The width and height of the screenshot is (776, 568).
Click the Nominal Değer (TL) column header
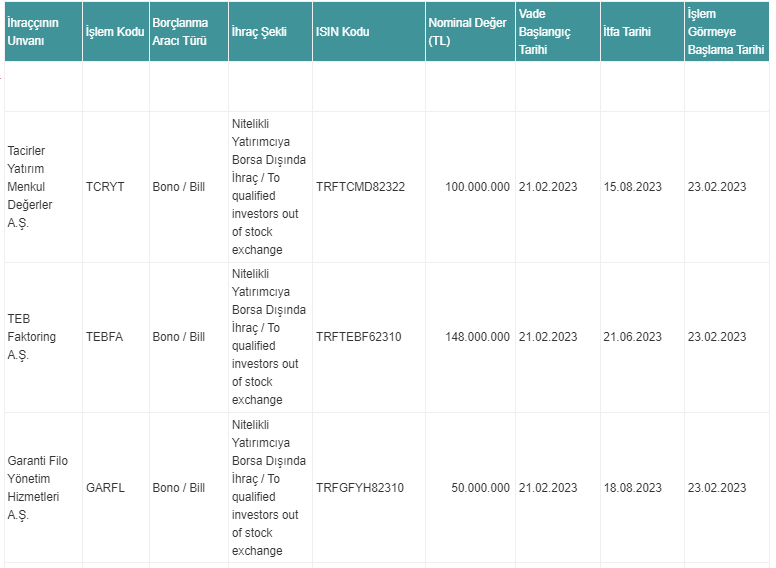click(x=470, y=32)
